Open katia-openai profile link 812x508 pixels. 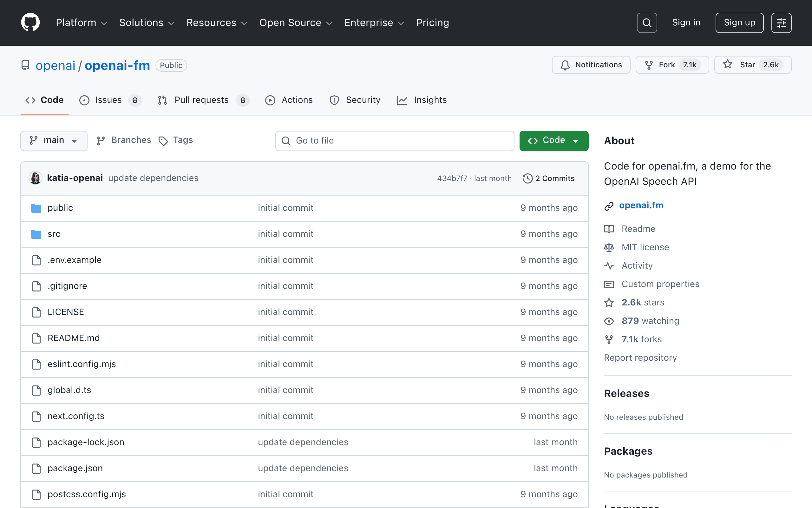(x=75, y=178)
